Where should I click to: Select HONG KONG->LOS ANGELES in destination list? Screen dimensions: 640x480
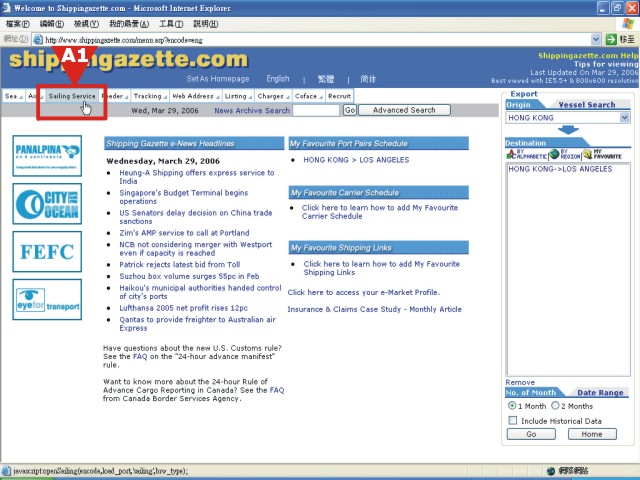tap(560, 169)
